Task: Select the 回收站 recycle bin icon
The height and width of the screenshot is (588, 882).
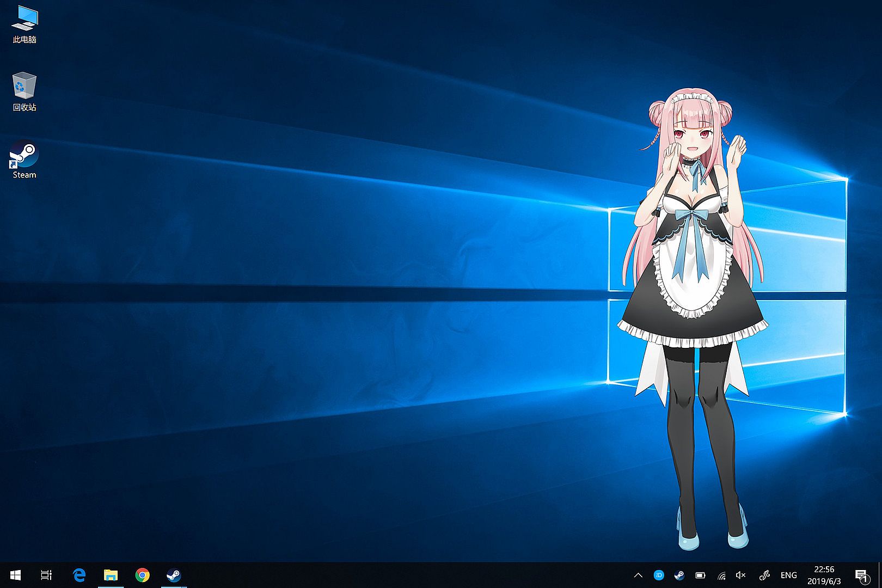Action: point(24,93)
